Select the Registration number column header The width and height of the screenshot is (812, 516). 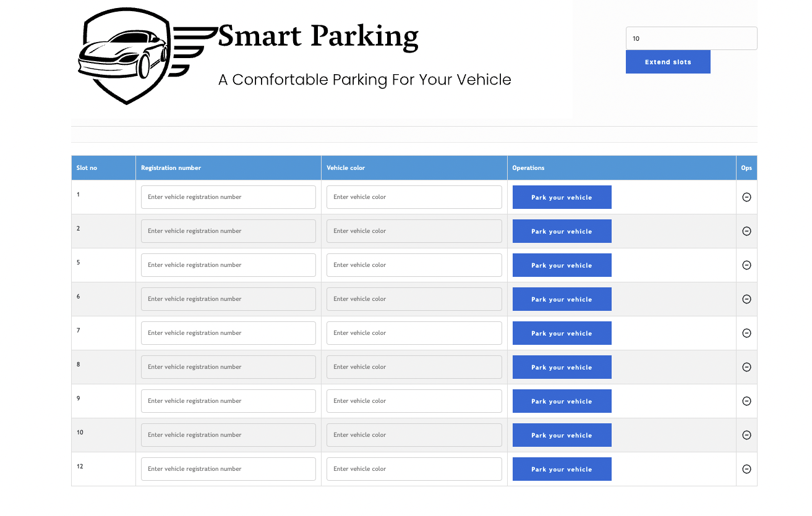[228, 168]
